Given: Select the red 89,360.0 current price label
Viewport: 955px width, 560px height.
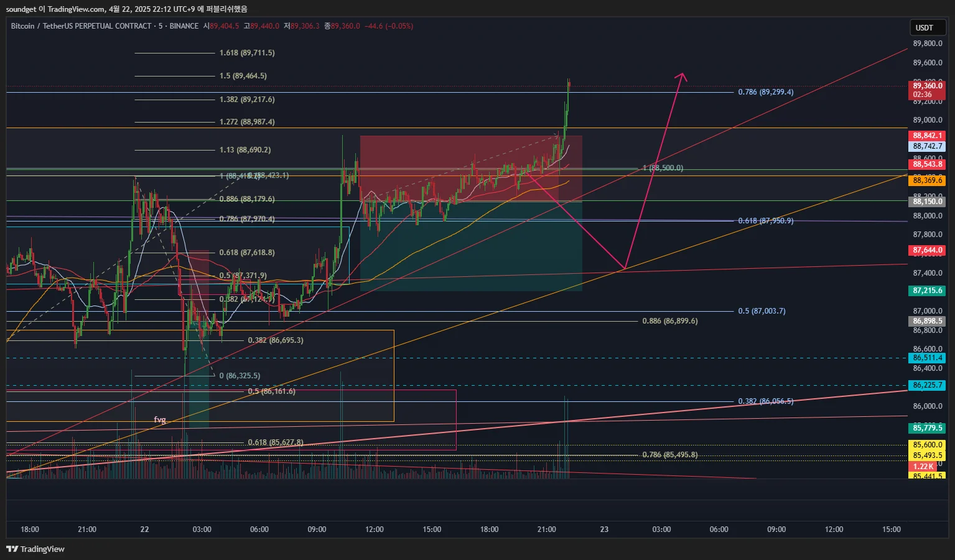Looking at the screenshot, I should click(x=928, y=90).
